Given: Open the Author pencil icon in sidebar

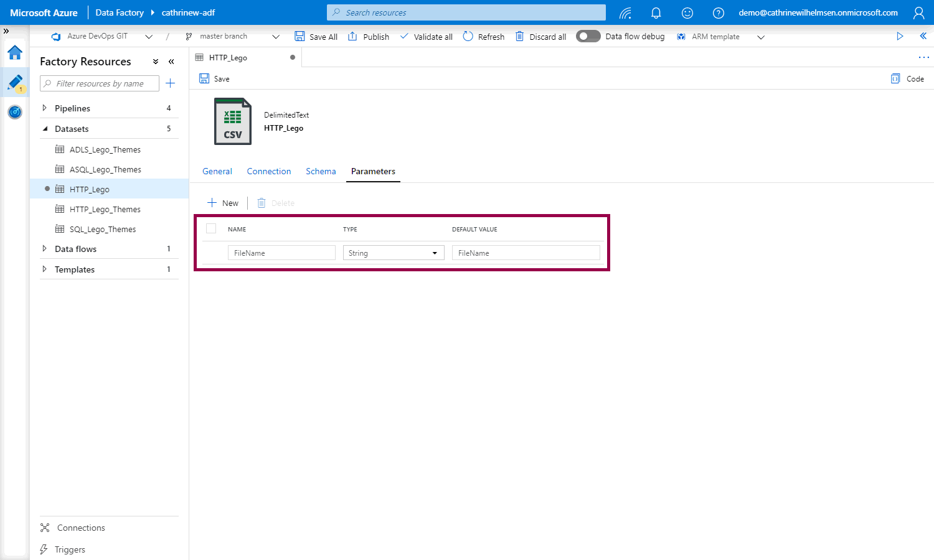Looking at the screenshot, I should click(15, 82).
